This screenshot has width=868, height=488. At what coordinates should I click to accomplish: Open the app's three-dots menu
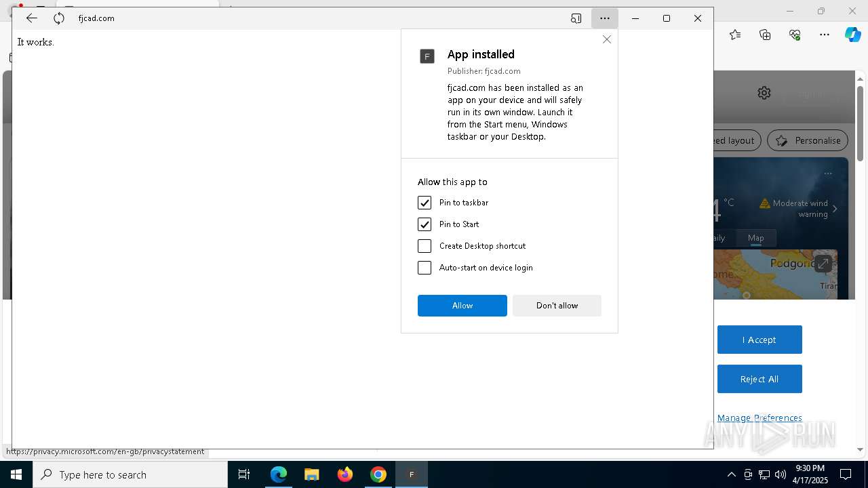click(605, 18)
